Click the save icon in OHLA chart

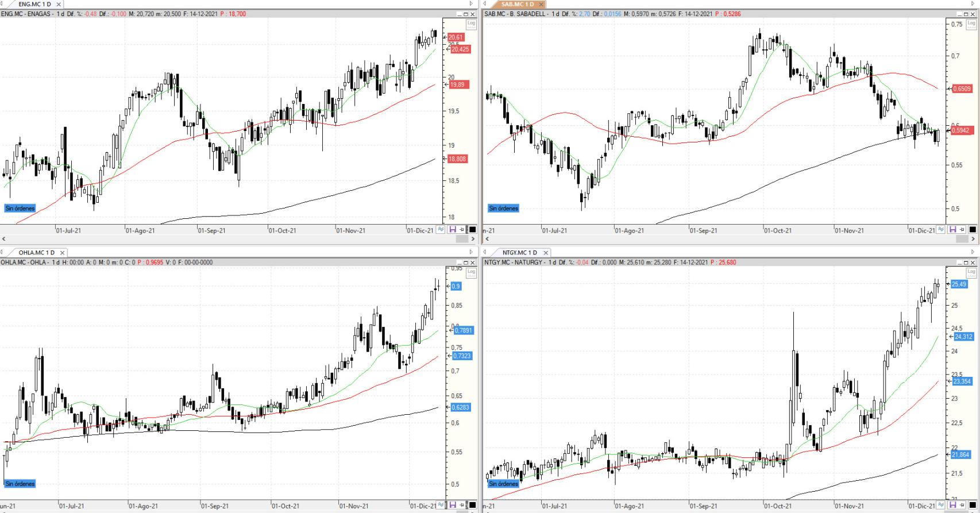(453, 506)
